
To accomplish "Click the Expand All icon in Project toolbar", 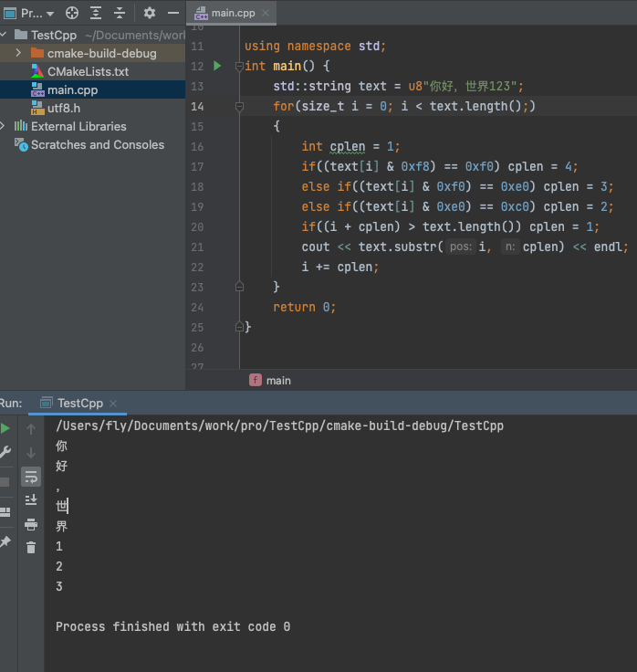I will pyautogui.click(x=96, y=14).
